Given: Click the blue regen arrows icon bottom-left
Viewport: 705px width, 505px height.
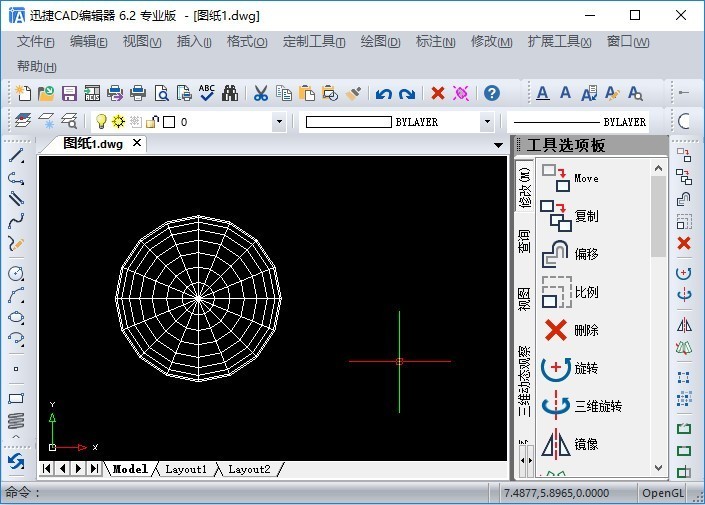Looking at the screenshot, I should 16,462.
